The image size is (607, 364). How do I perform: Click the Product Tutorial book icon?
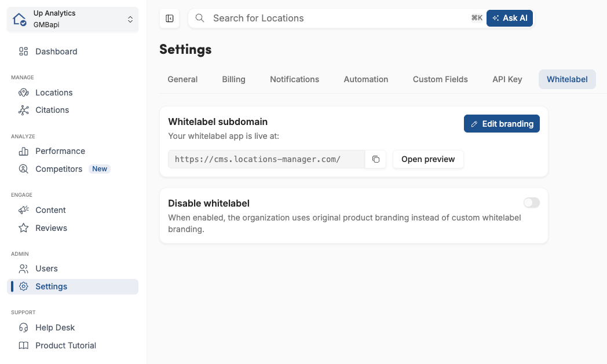(24, 345)
